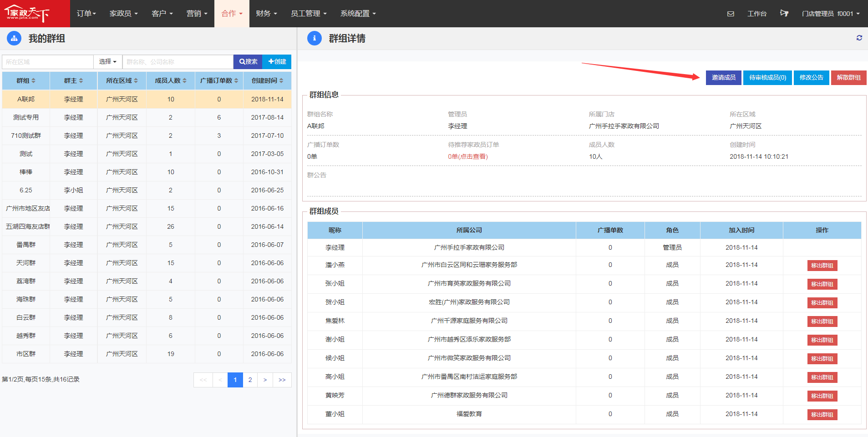Viewport: 868px width, 437px height.
Task: Select the 海珠群 group row
Action: coord(147,299)
